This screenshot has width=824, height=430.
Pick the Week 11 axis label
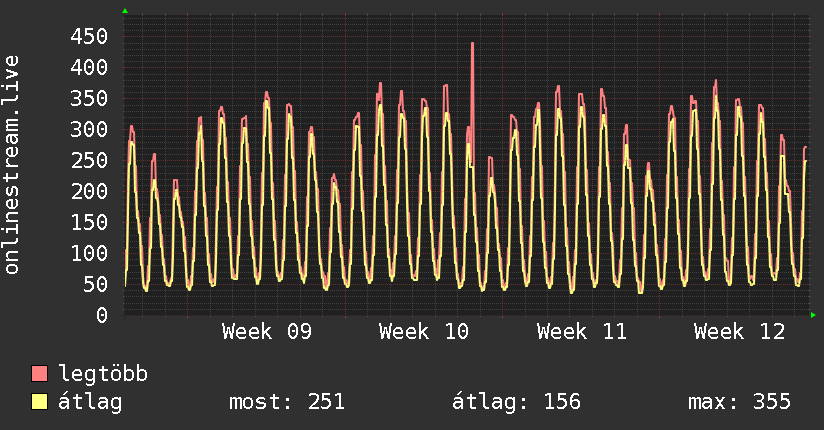coord(582,332)
